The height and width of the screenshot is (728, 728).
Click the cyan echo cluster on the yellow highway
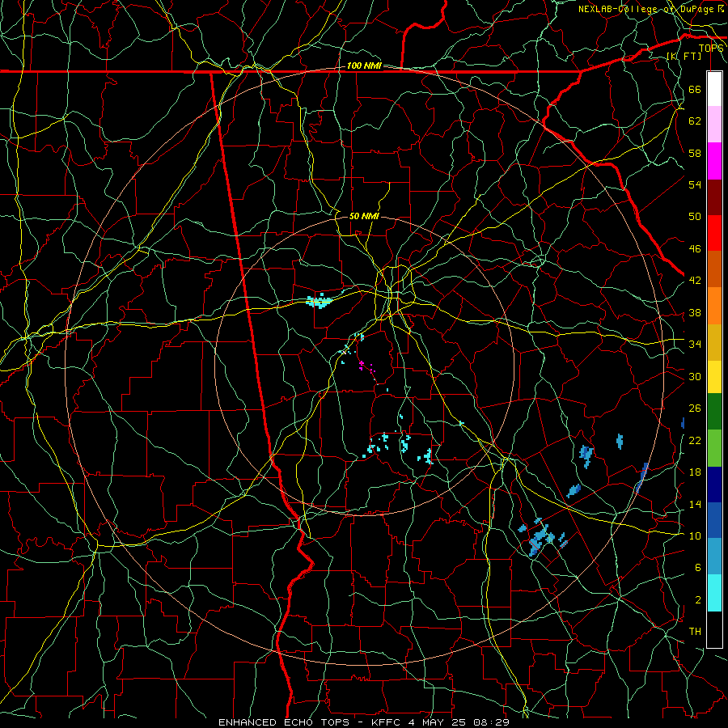319,302
